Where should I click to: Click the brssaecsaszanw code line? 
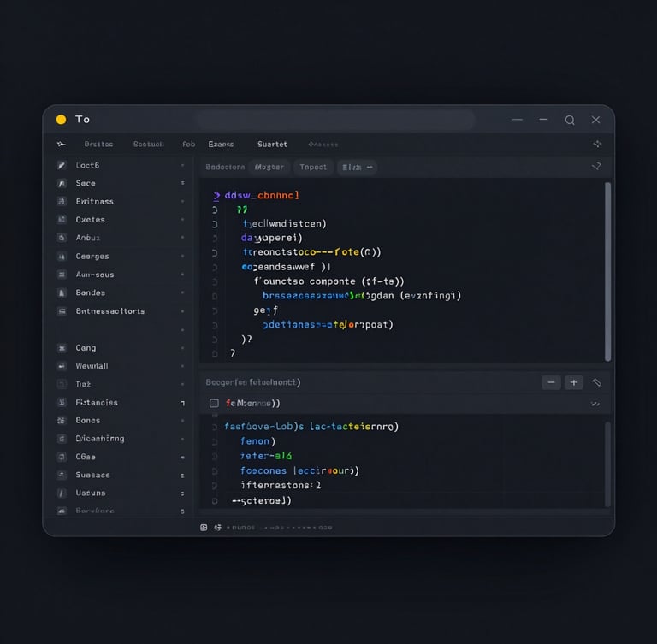(362, 296)
